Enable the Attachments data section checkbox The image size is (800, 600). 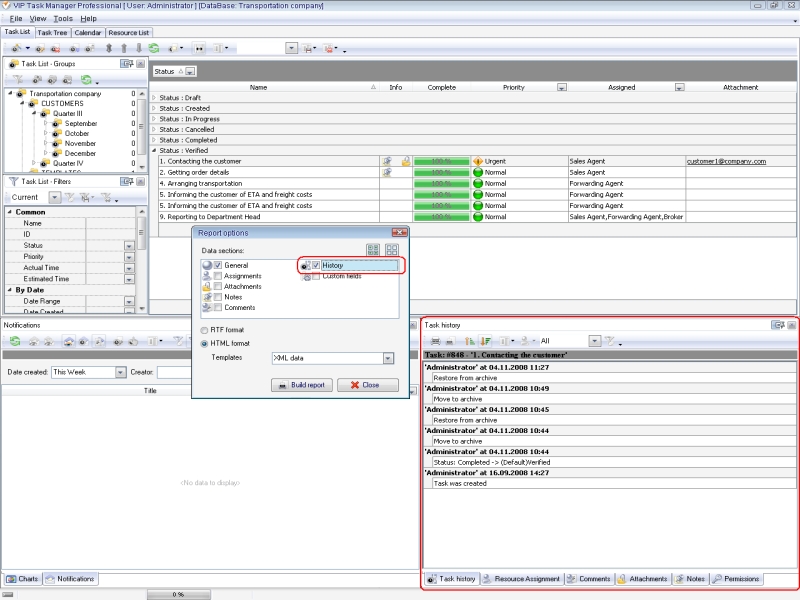click(x=217, y=287)
